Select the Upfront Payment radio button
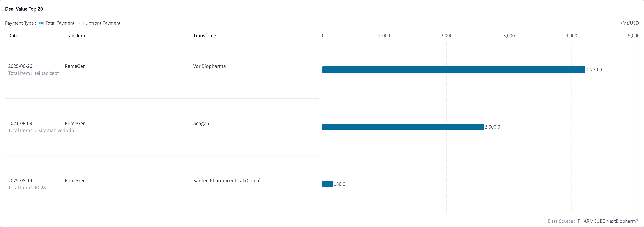644x227 pixels. pos(81,23)
